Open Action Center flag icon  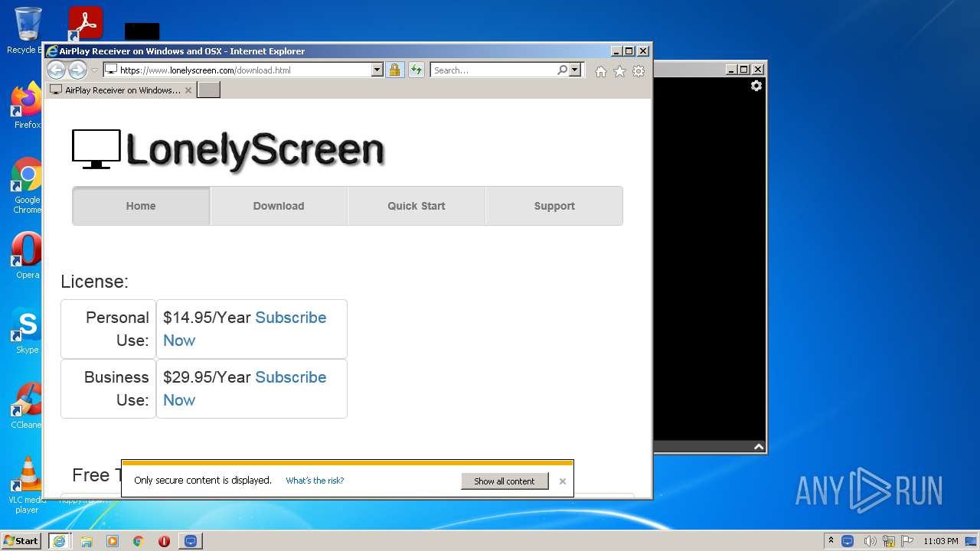[x=907, y=541]
